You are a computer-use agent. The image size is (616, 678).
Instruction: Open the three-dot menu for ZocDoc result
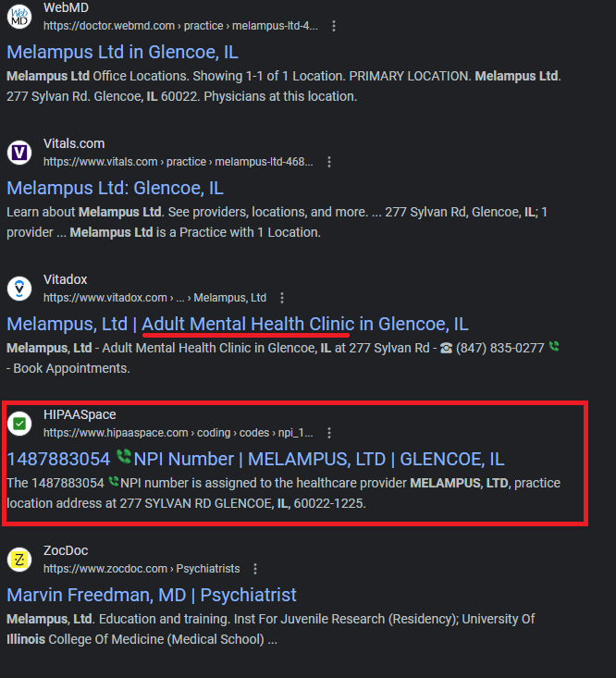click(x=255, y=569)
